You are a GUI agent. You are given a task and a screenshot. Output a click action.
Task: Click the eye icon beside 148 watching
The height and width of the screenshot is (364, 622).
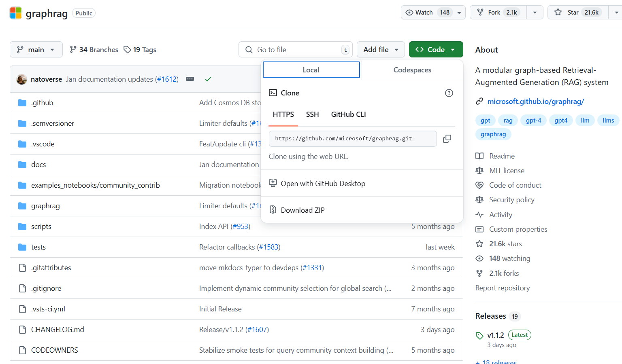pos(479,258)
